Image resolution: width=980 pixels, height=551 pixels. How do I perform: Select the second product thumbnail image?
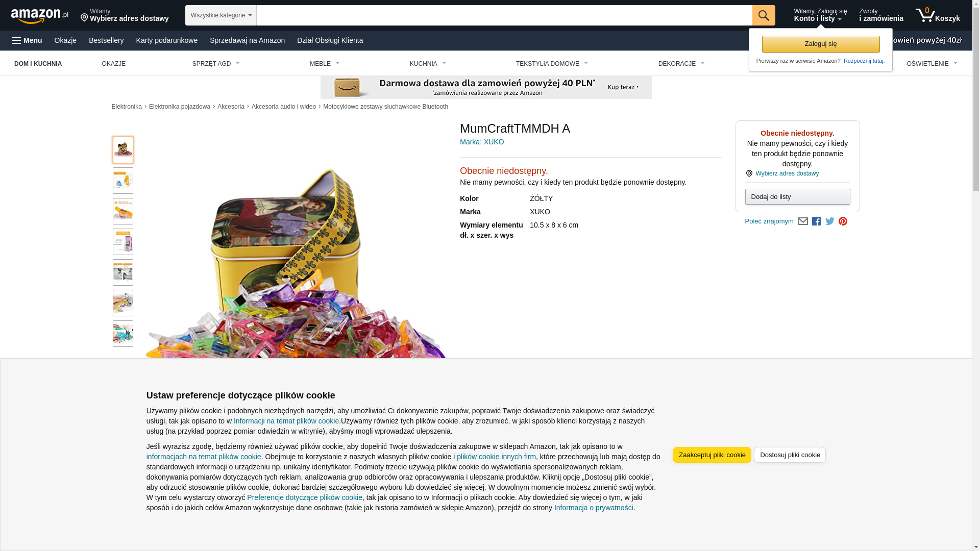pos(123,181)
